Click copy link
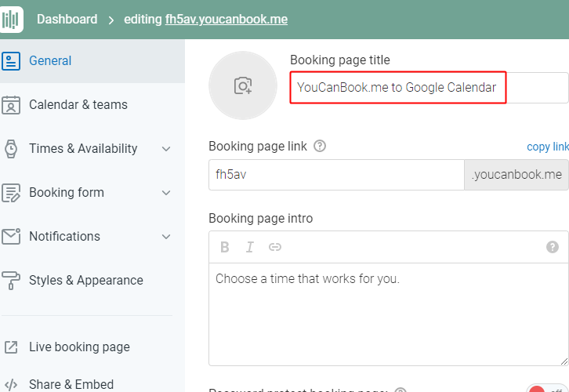The image size is (569, 392). click(x=548, y=147)
